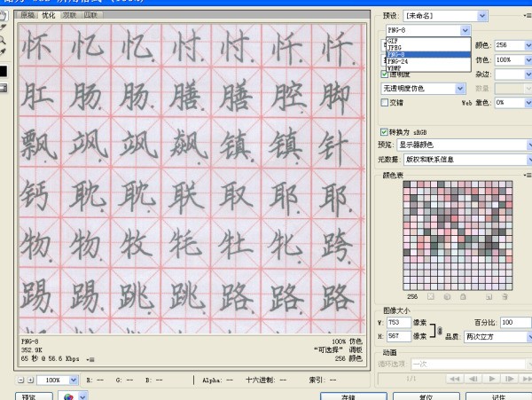Play the animation
The image size is (532, 400).
click(x=492, y=379)
